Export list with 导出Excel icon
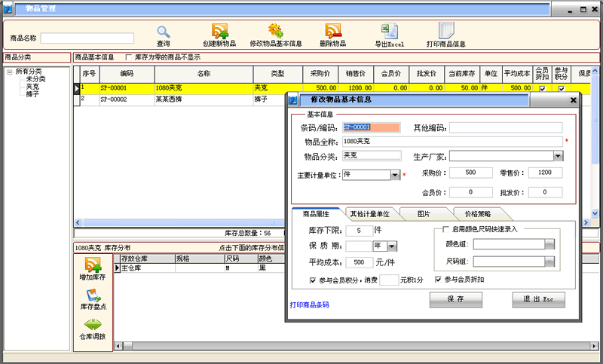 point(389,31)
